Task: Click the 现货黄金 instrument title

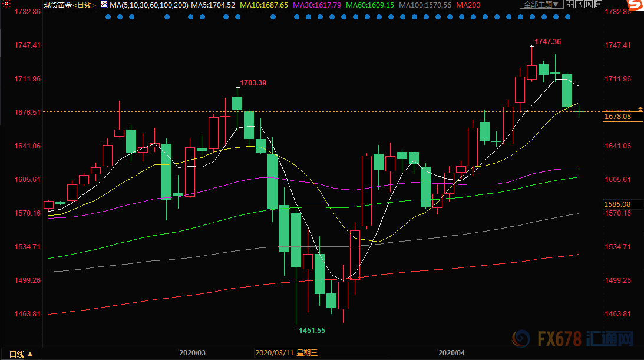Action: (x=58, y=5)
